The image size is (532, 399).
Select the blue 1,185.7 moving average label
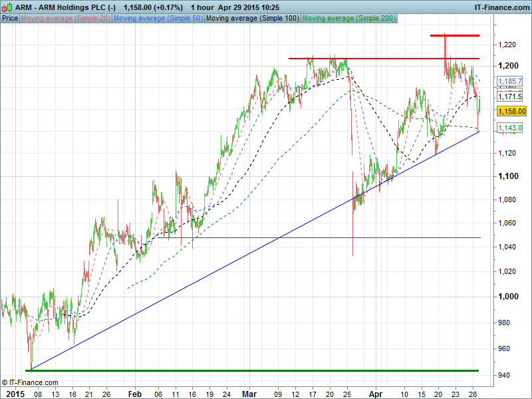tap(510, 81)
